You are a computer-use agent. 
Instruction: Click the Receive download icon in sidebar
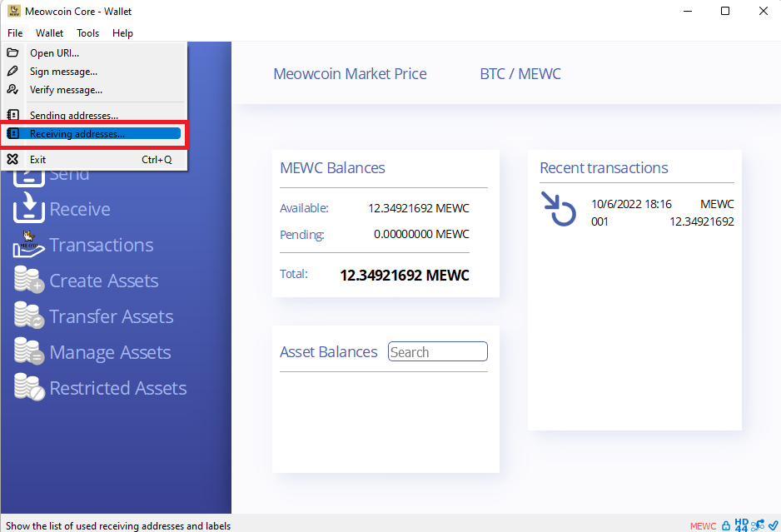point(29,206)
